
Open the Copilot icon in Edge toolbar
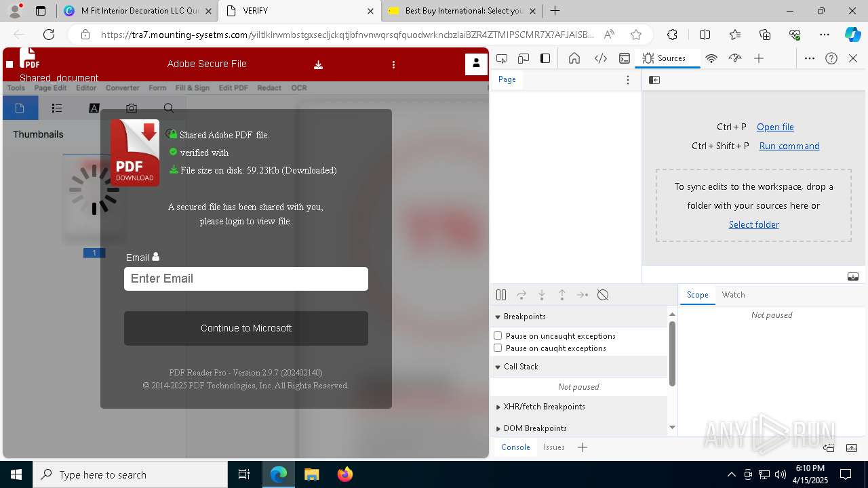(x=852, y=35)
